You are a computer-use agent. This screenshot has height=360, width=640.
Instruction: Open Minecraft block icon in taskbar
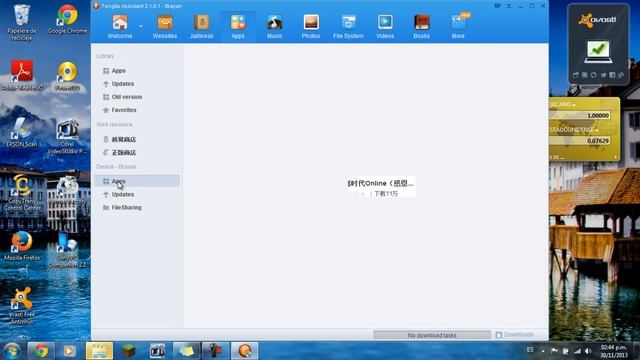pyautogui.click(x=128, y=351)
